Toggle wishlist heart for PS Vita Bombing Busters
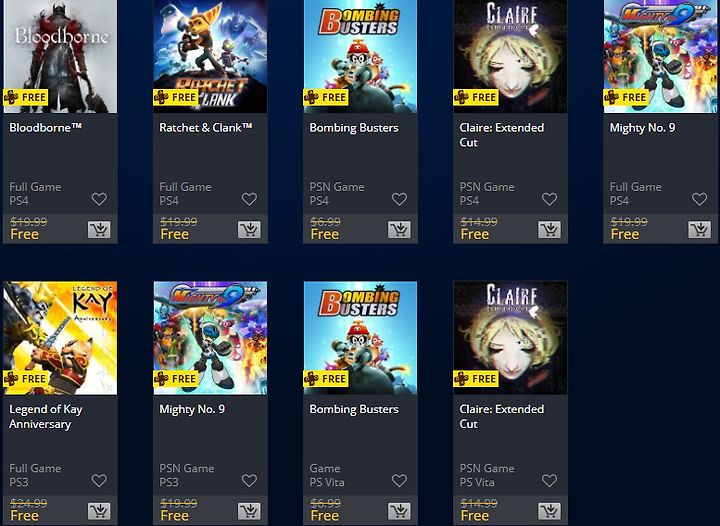This screenshot has width=720, height=526. point(399,481)
